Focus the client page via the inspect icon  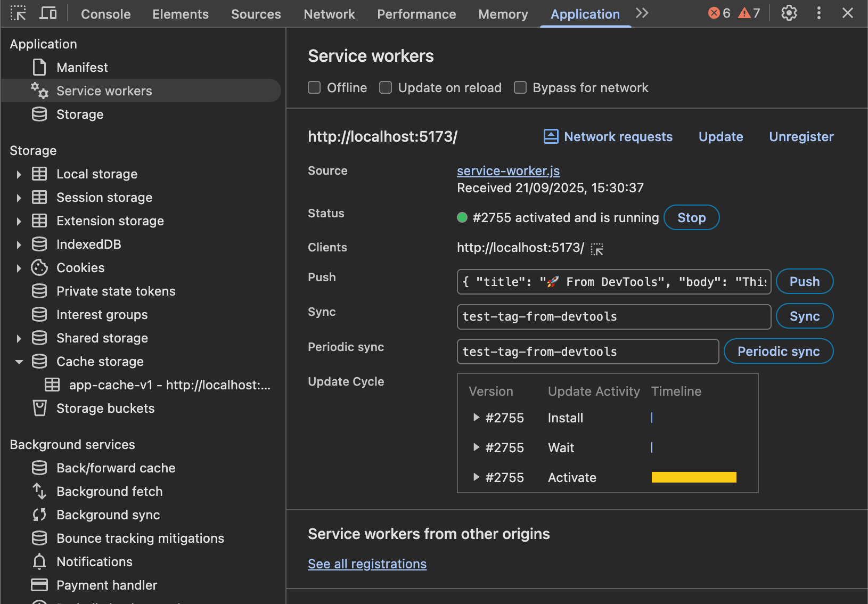[x=597, y=249]
